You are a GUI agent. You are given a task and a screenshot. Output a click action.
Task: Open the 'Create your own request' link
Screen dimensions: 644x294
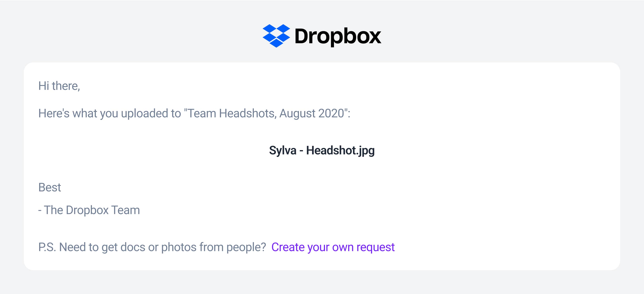[x=333, y=247]
